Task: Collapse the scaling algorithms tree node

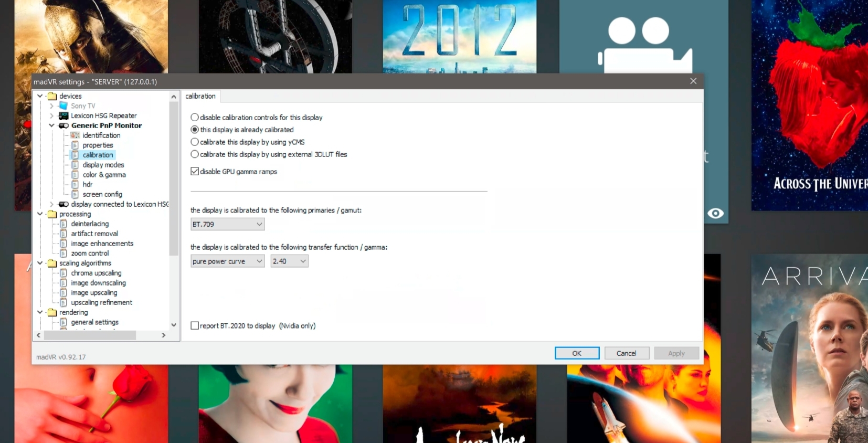Action: coord(40,263)
